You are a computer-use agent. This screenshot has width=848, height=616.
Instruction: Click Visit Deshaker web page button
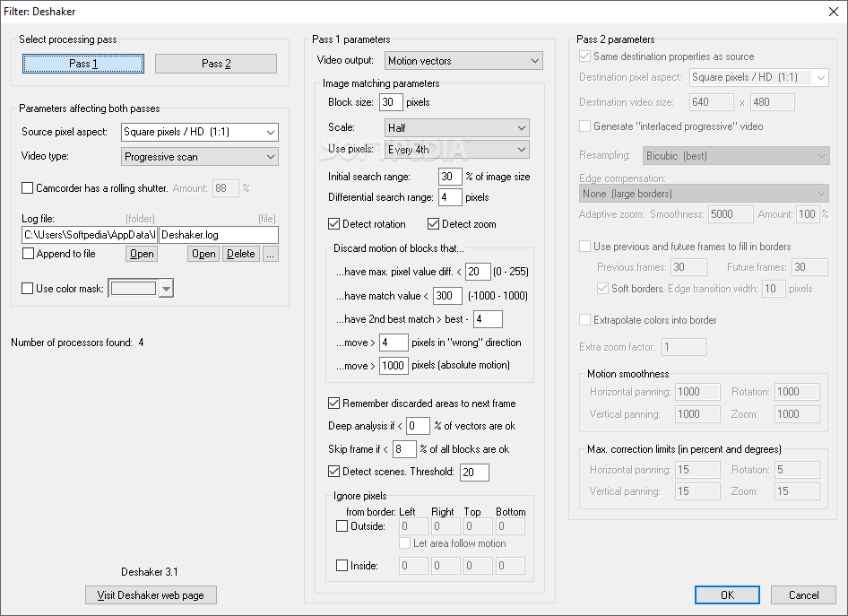151,594
